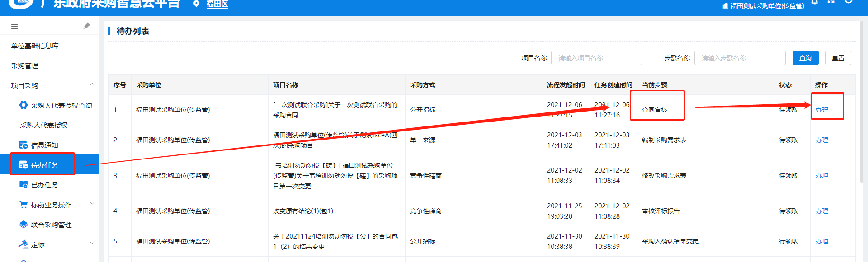The height and width of the screenshot is (262, 868).
Task: Collapse the 项目采购 section chevron
Action: point(92,84)
